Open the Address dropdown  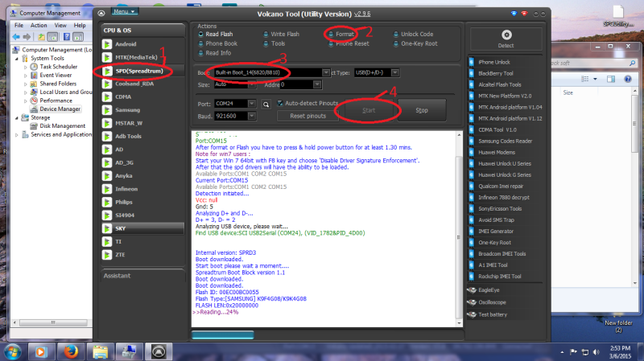click(316, 84)
